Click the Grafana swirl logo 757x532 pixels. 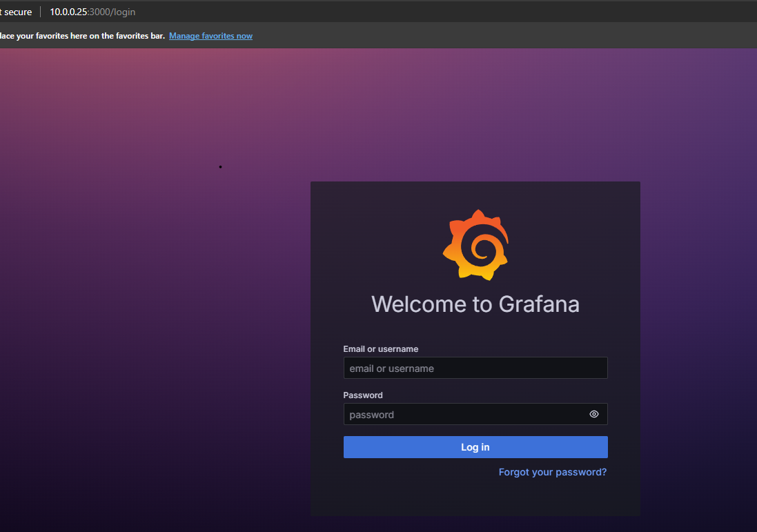pos(475,245)
